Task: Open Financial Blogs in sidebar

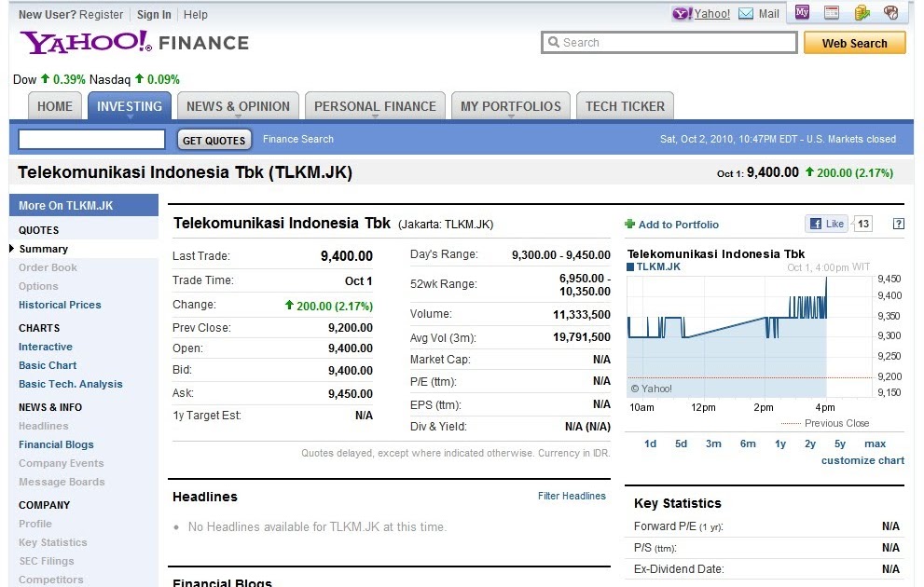Action: pyautogui.click(x=56, y=444)
